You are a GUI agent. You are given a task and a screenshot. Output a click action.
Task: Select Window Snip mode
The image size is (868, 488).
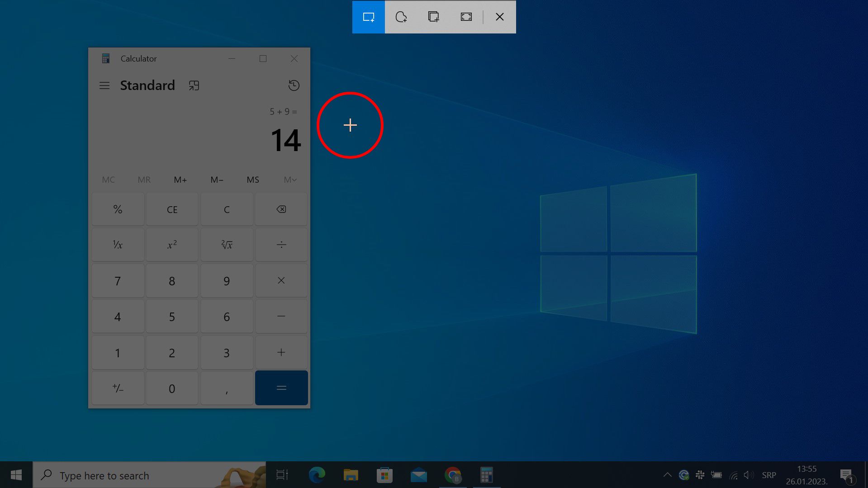(x=434, y=17)
